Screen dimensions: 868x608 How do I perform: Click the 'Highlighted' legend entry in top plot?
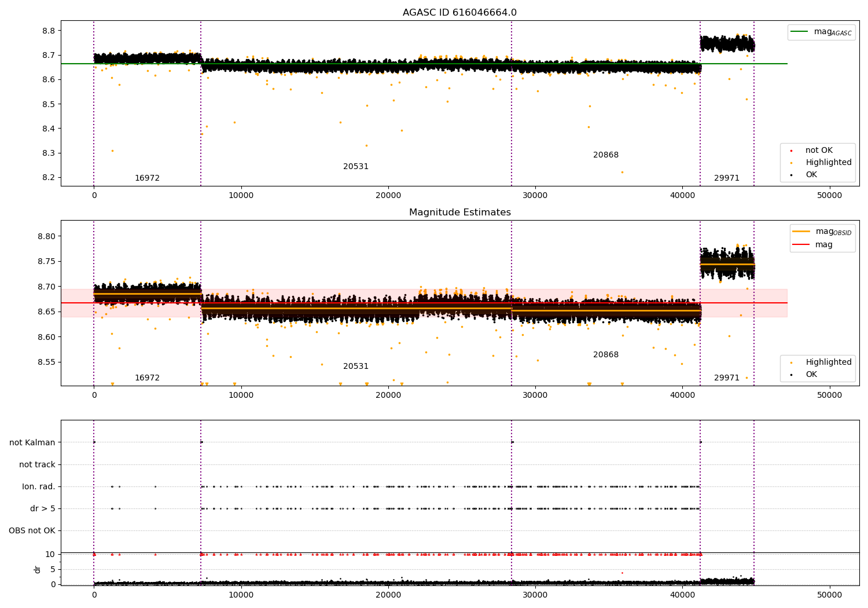click(821, 163)
